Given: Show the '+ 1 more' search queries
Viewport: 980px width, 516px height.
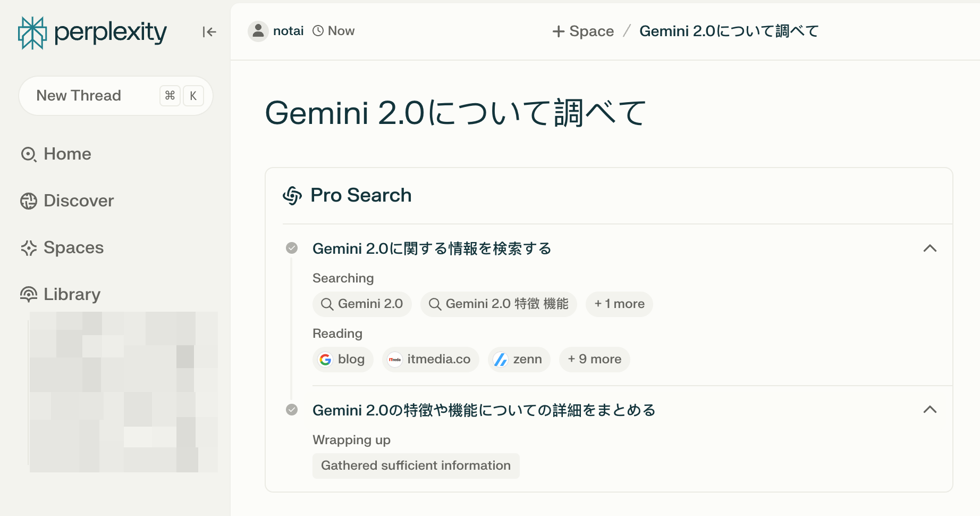Looking at the screenshot, I should tap(619, 304).
